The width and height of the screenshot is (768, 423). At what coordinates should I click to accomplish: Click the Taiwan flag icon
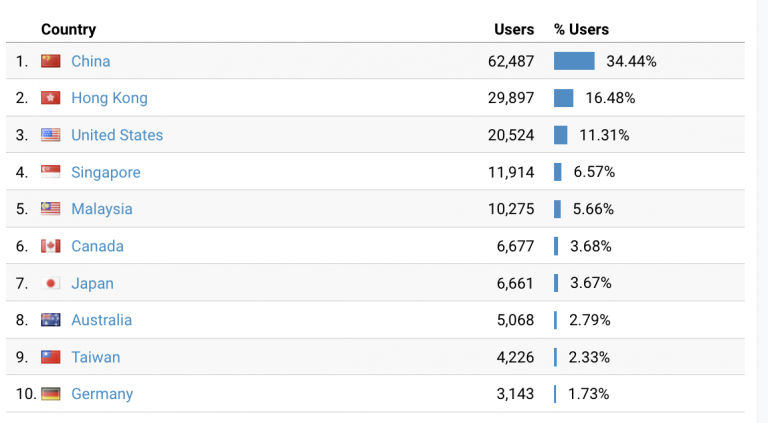[51, 357]
